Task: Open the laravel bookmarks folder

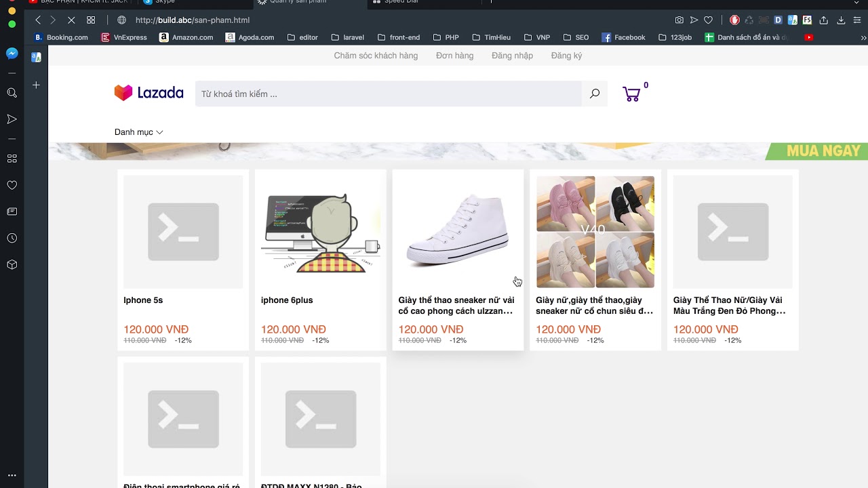Action: point(347,37)
